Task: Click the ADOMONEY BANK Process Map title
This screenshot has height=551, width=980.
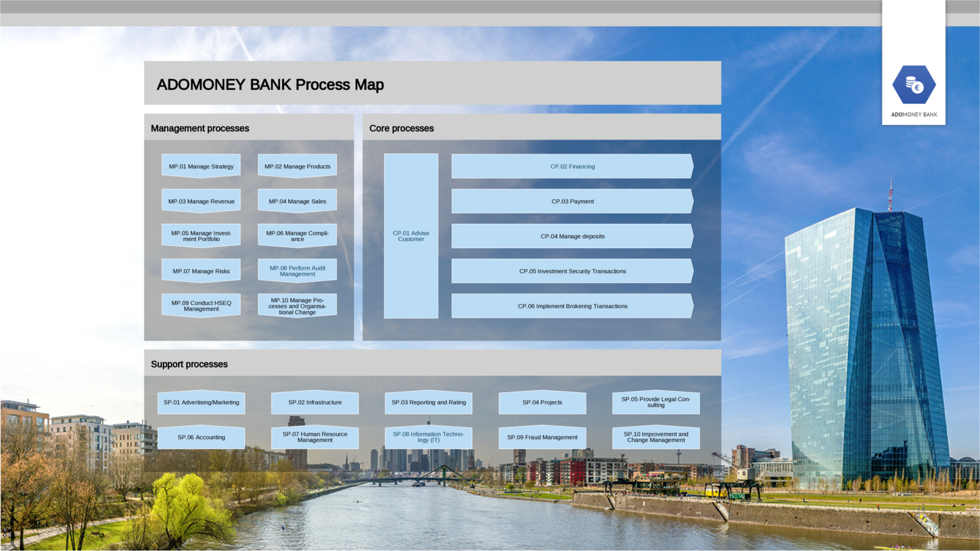Action: point(271,84)
